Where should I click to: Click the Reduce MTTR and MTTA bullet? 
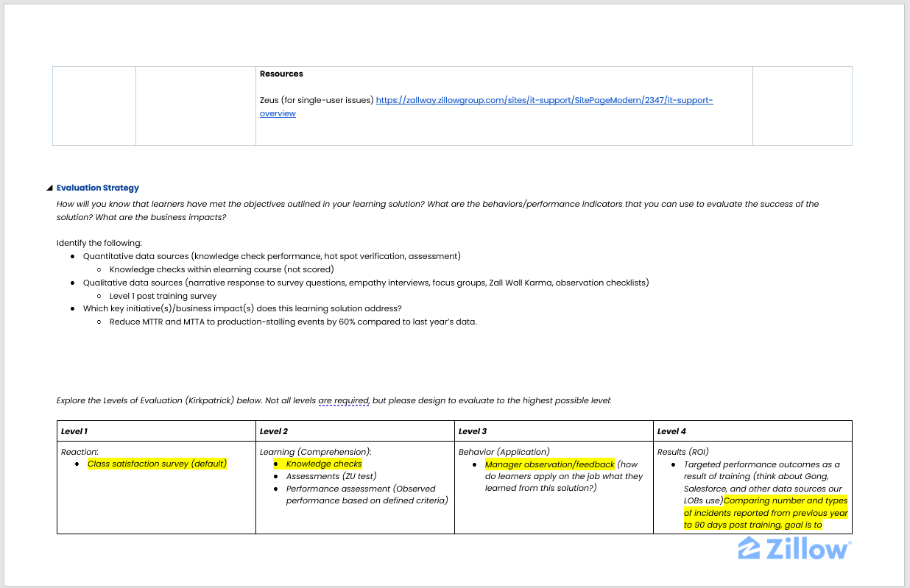coord(293,322)
